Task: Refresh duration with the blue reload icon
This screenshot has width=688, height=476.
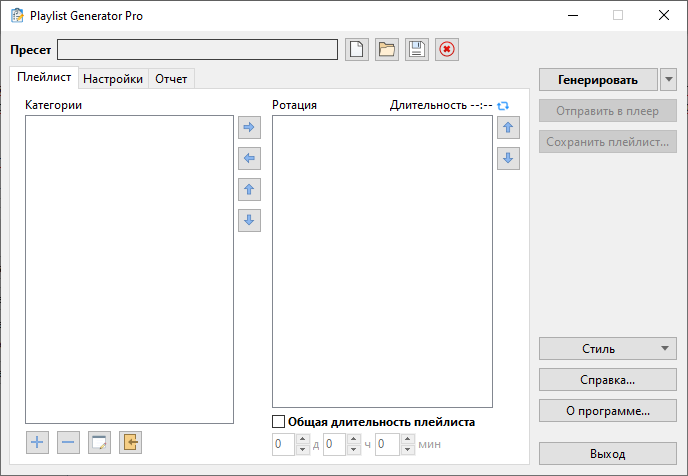Action: (503, 105)
